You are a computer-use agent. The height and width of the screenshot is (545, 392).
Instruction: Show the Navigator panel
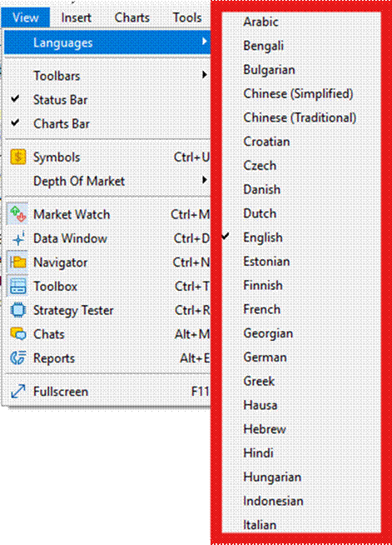click(x=107, y=262)
